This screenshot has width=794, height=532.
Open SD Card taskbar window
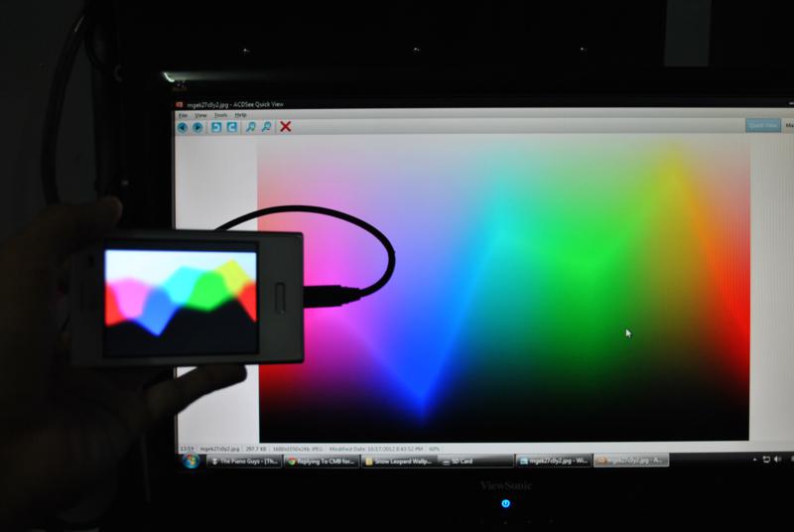[x=476, y=462]
